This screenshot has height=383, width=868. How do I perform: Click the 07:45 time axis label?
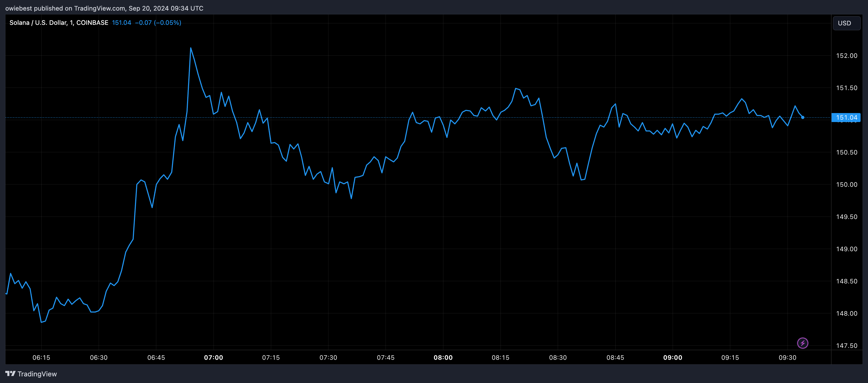click(385, 357)
